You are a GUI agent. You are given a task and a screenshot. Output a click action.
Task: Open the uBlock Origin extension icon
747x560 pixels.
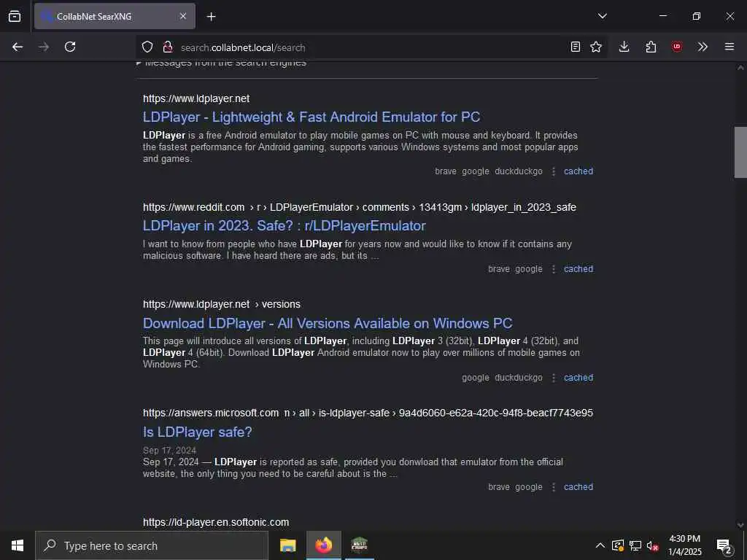[677, 47]
